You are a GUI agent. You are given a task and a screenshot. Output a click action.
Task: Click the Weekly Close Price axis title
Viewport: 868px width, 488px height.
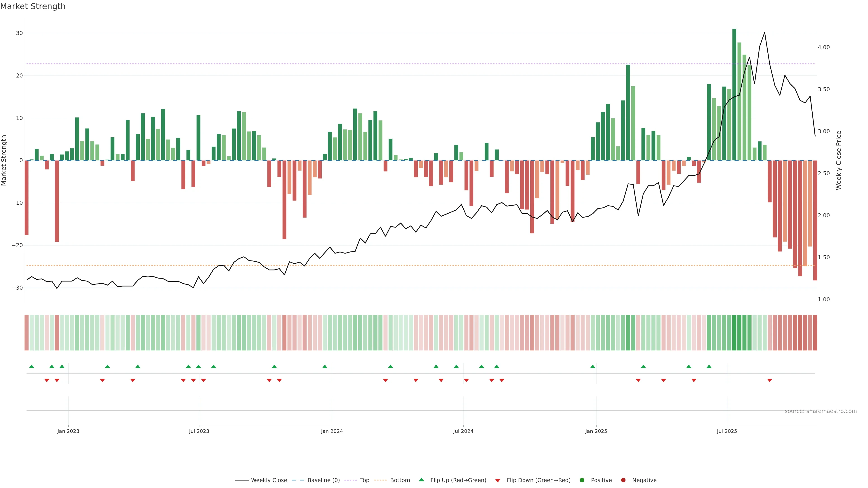(839, 160)
